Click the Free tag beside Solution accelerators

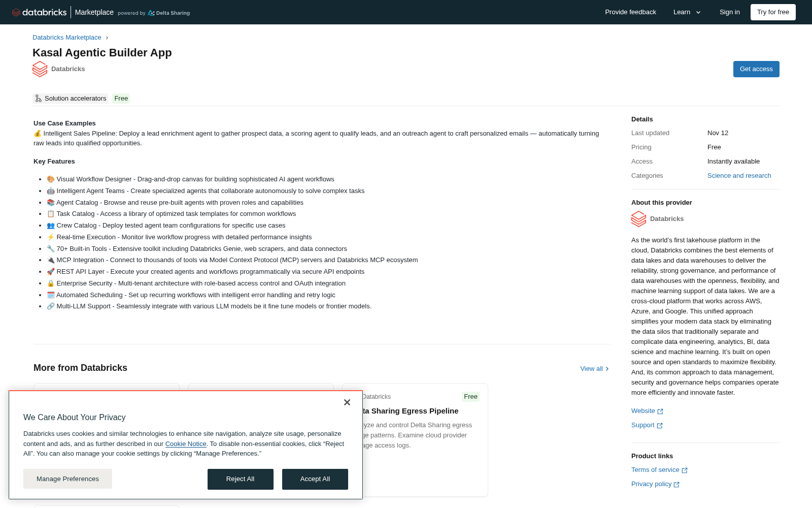point(121,99)
